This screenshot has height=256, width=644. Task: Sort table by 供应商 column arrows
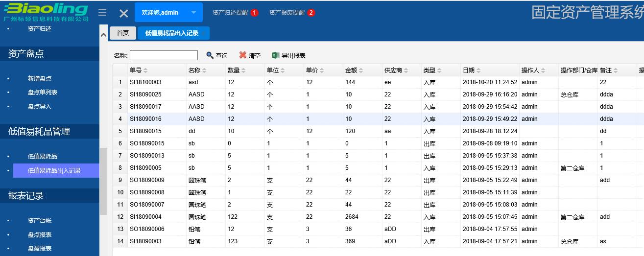click(x=406, y=71)
